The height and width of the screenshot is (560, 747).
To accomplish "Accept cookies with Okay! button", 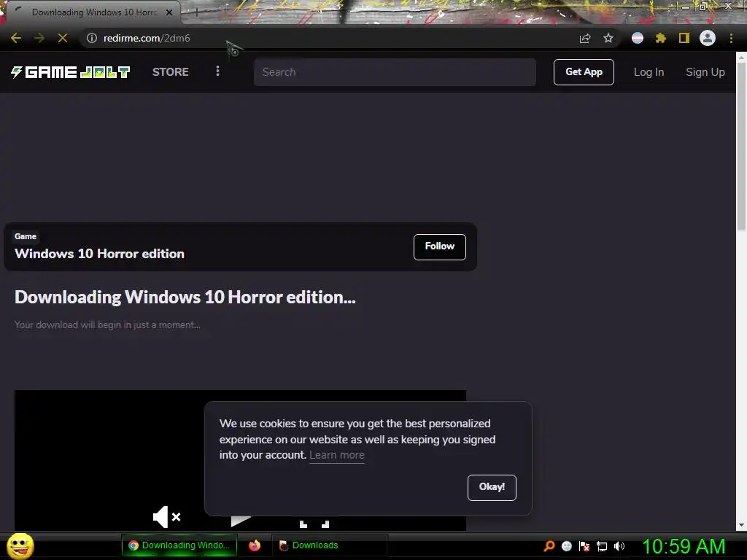I will pyautogui.click(x=492, y=487).
